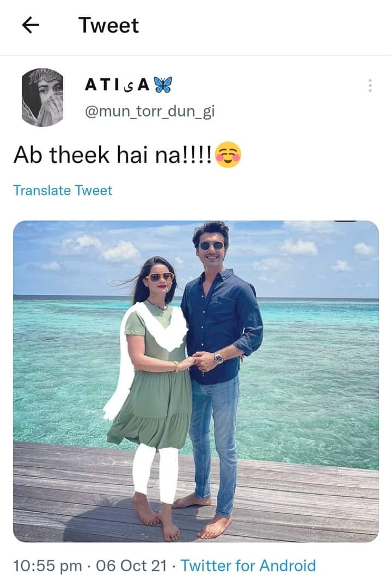
Task: Click the 06 Oct 21 date
Action: 131,566
